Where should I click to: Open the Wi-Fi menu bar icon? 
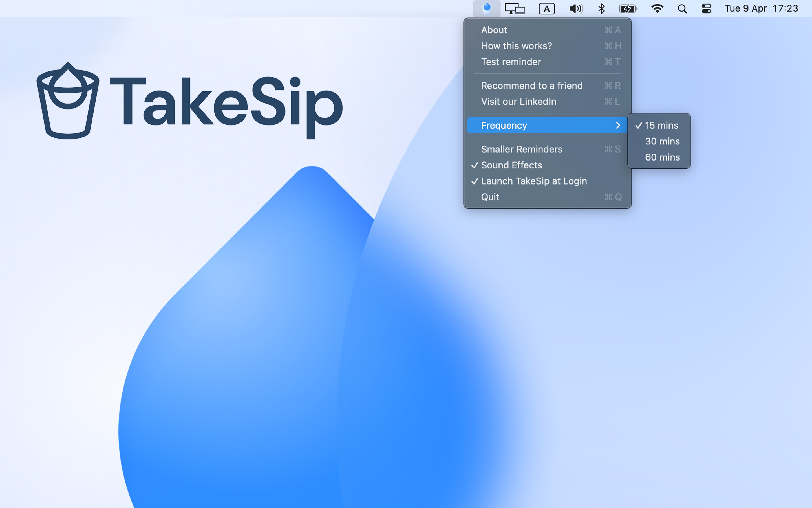[657, 9]
